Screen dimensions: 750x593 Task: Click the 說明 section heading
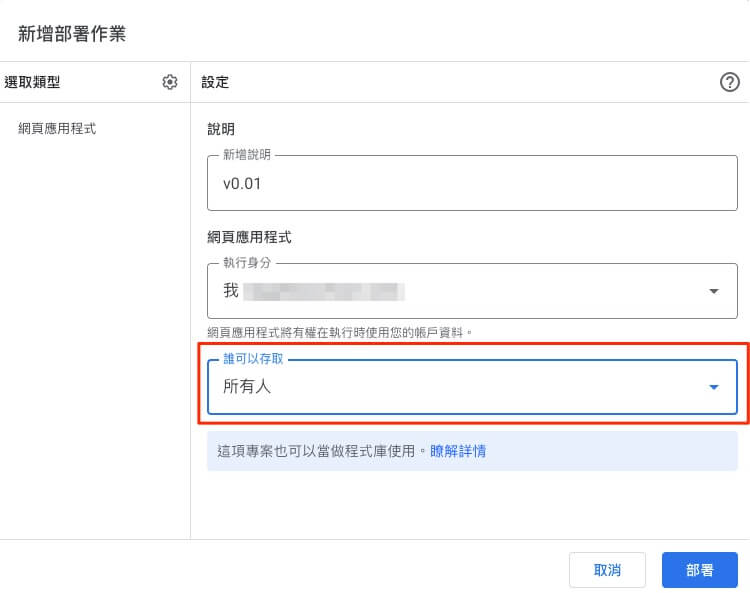(x=221, y=129)
